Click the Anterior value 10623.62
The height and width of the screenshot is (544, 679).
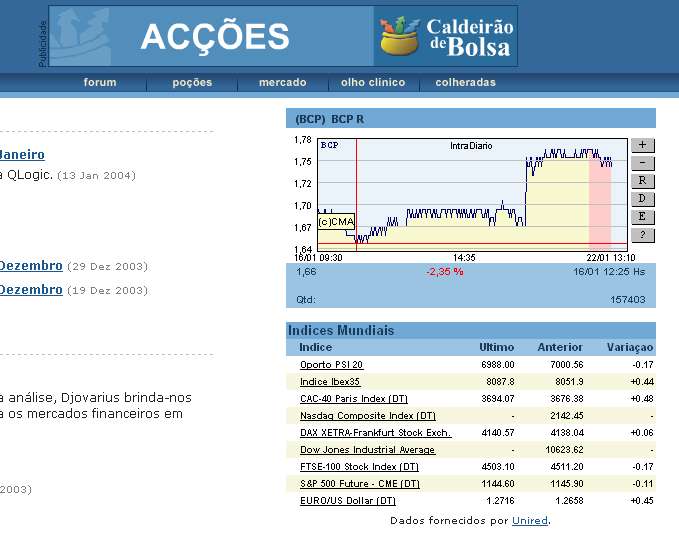pos(564,450)
